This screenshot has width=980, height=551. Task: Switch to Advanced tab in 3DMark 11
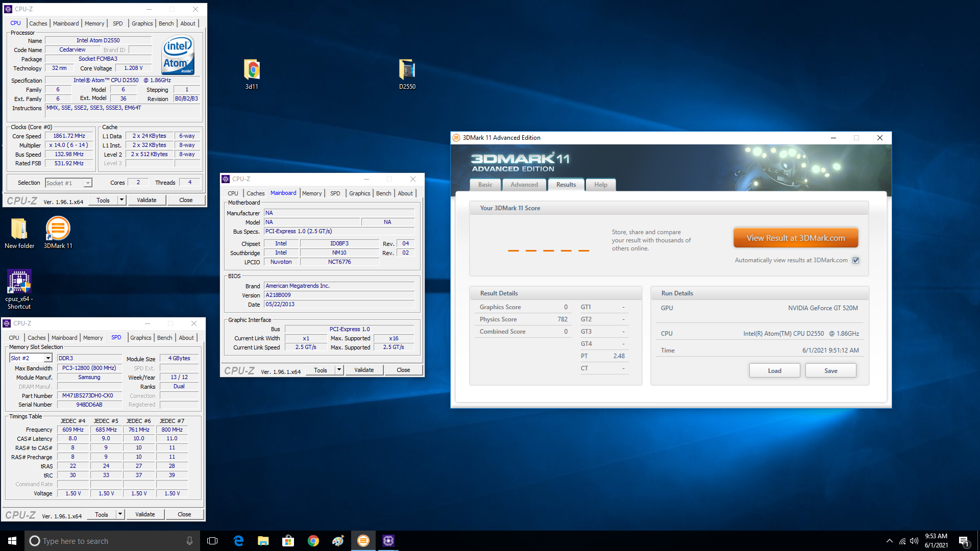(524, 185)
